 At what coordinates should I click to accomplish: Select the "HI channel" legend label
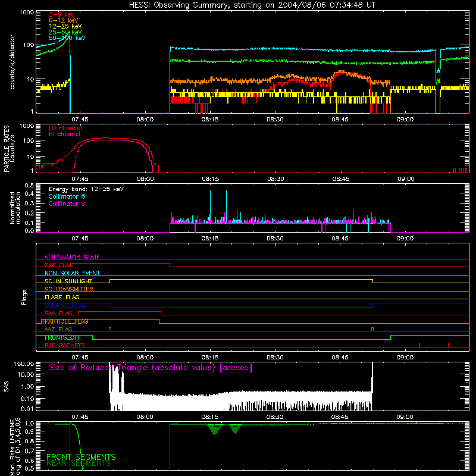pyautogui.click(x=64, y=134)
